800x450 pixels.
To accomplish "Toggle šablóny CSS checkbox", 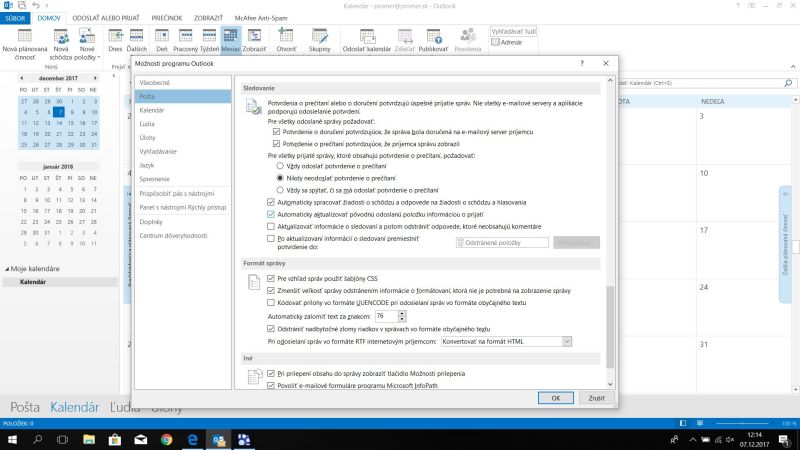I will click(x=271, y=279).
